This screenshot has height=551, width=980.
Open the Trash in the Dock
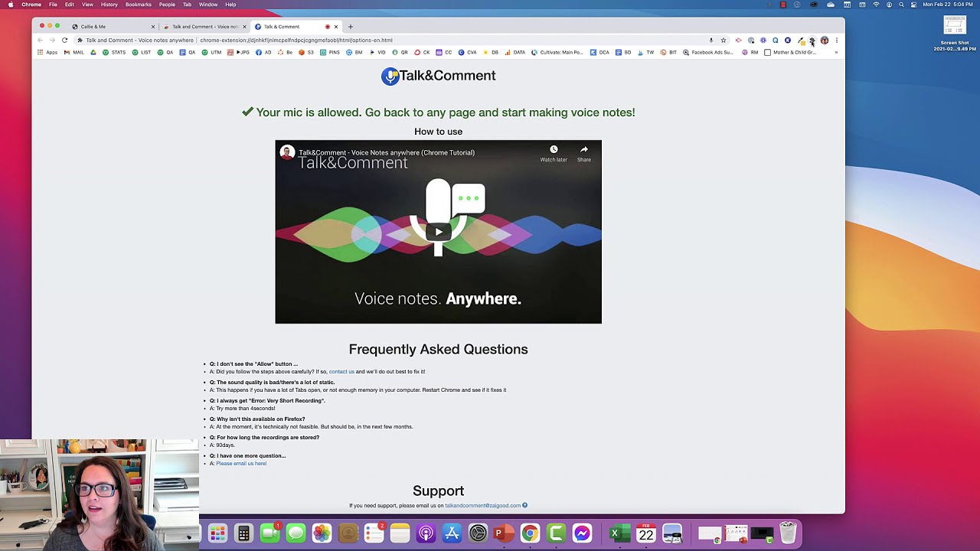click(788, 533)
